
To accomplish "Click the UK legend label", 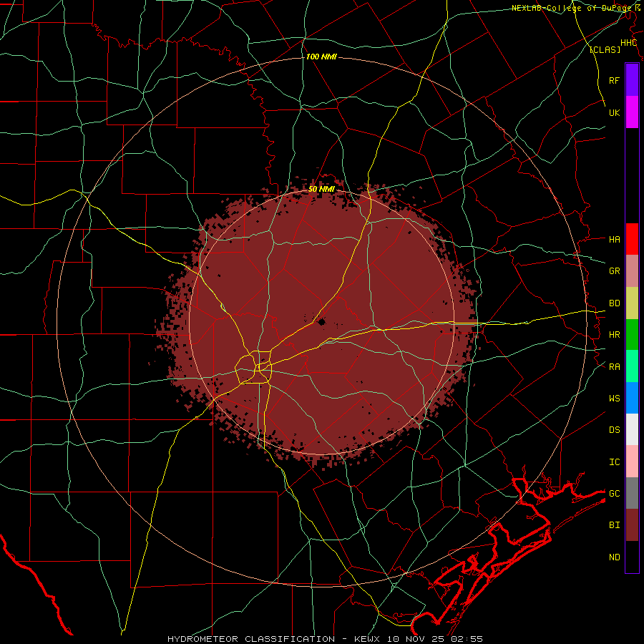I will click(614, 112).
